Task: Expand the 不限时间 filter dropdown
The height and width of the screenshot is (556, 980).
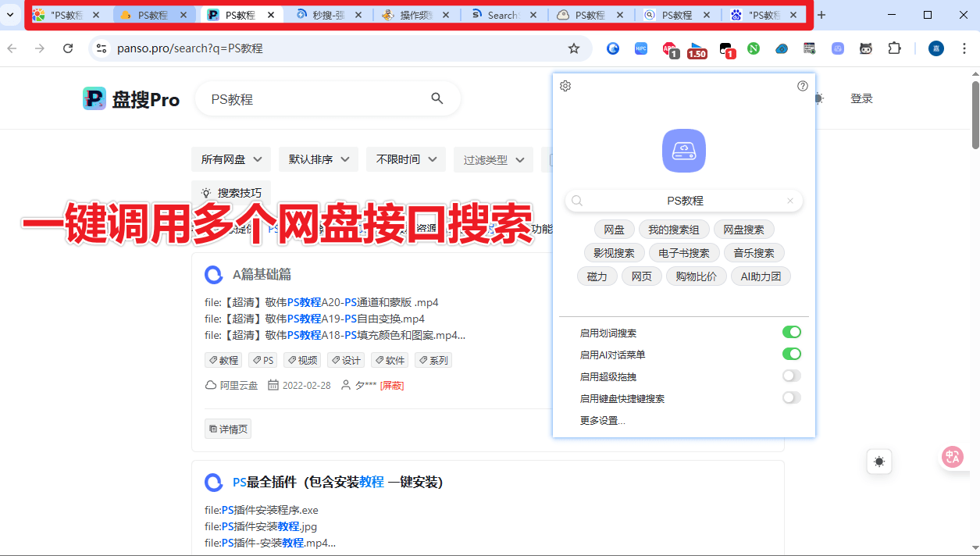Action: coord(405,159)
